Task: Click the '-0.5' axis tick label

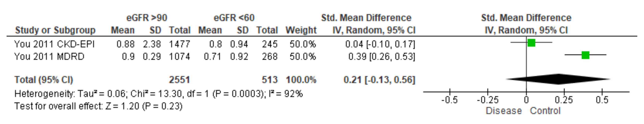Action: click(x=449, y=100)
